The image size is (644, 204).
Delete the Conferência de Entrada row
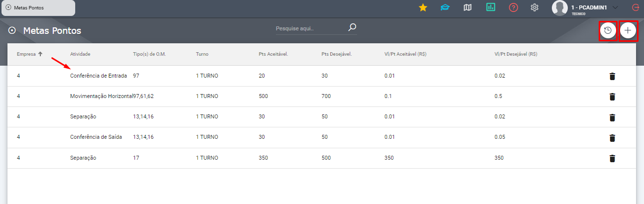click(613, 76)
